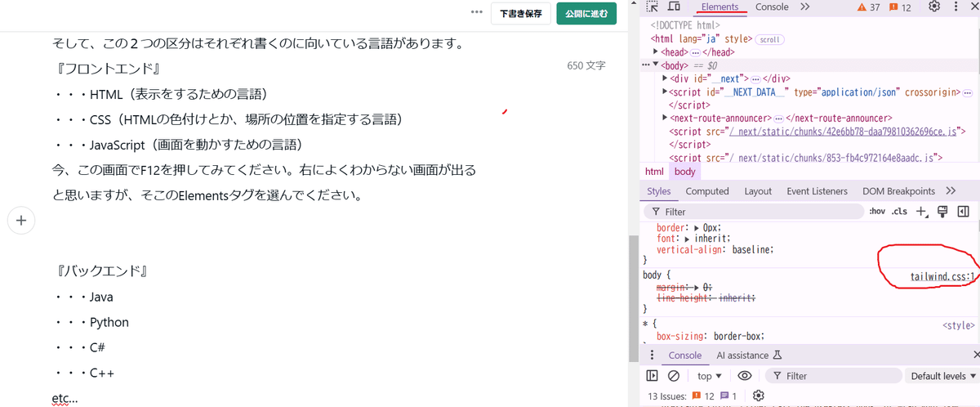980x407 pixels.
Task: Clear the console icon
Action: (674, 376)
